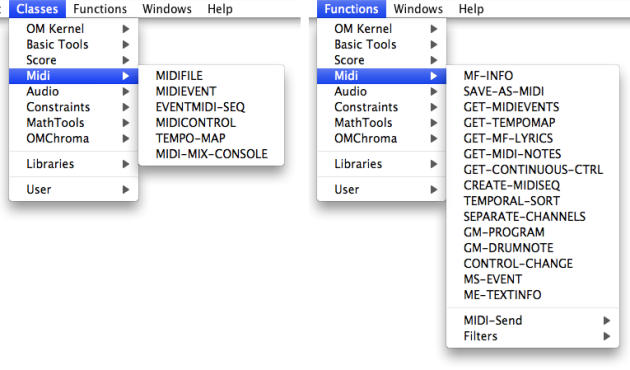Expand OM Kernel submenu in Classes menu
Screen dimensions: 630x370
tap(74, 29)
